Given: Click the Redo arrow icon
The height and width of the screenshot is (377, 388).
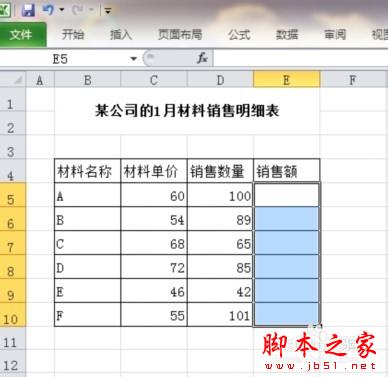Looking at the screenshot, I should coord(77,10).
